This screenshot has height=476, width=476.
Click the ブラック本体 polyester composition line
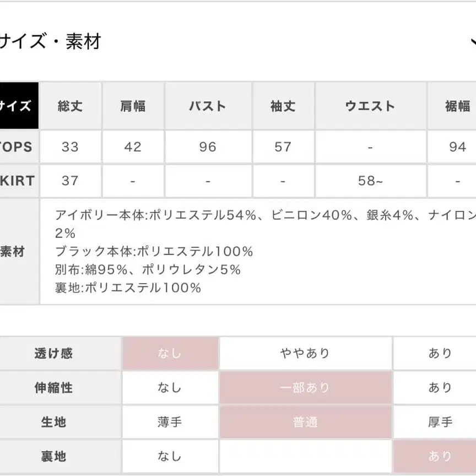pos(154,252)
